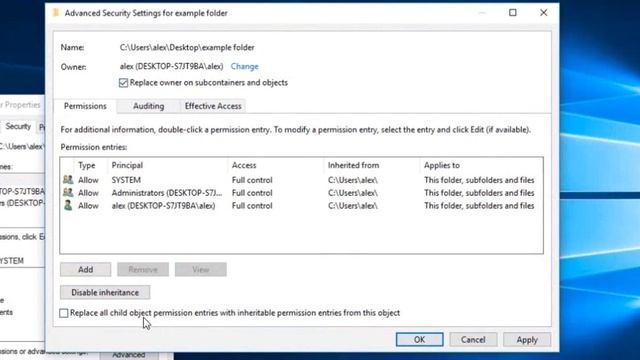
Task: Click Advanced button in Properties window
Action: pos(129,355)
